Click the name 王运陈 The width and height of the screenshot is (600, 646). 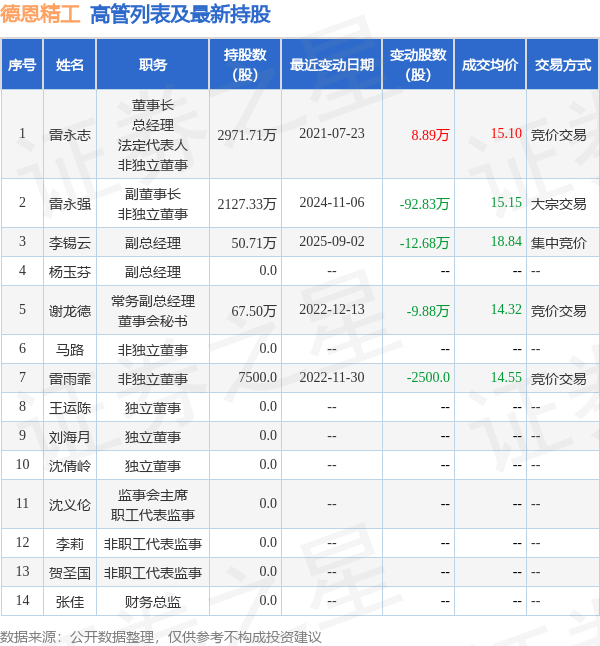coord(70,408)
